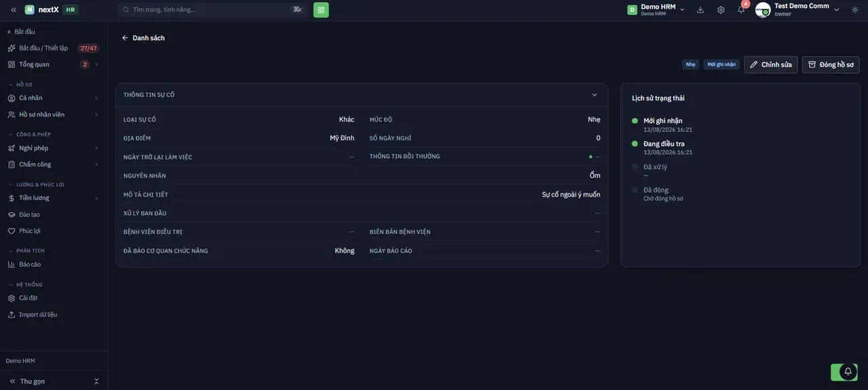Collapse the Hệ thống sidebar group
Viewport: 868px width, 390px height.
tap(26, 285)
